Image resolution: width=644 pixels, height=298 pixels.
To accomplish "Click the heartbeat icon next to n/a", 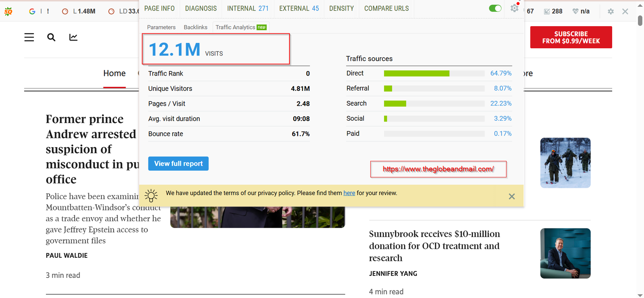I will point(576,11).
